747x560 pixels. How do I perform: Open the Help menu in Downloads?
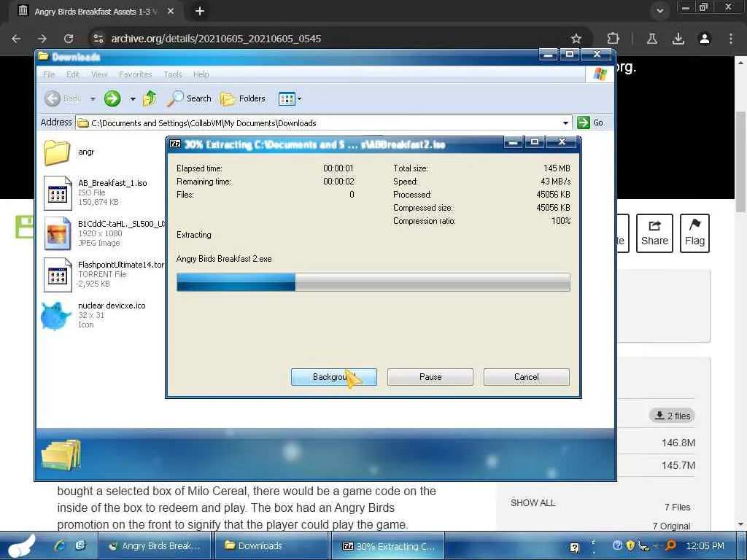(x=201, y=74)
